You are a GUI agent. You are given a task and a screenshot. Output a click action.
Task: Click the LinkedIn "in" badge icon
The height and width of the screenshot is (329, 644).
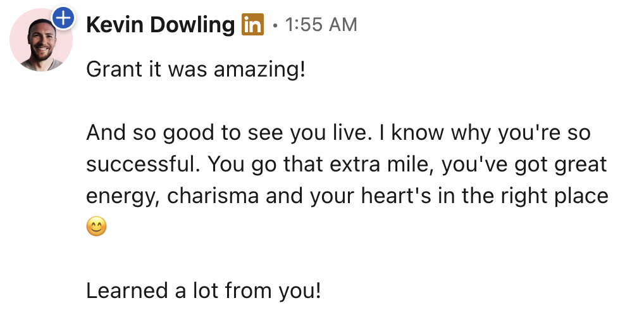pyautogui.click(x=252, y=25)
